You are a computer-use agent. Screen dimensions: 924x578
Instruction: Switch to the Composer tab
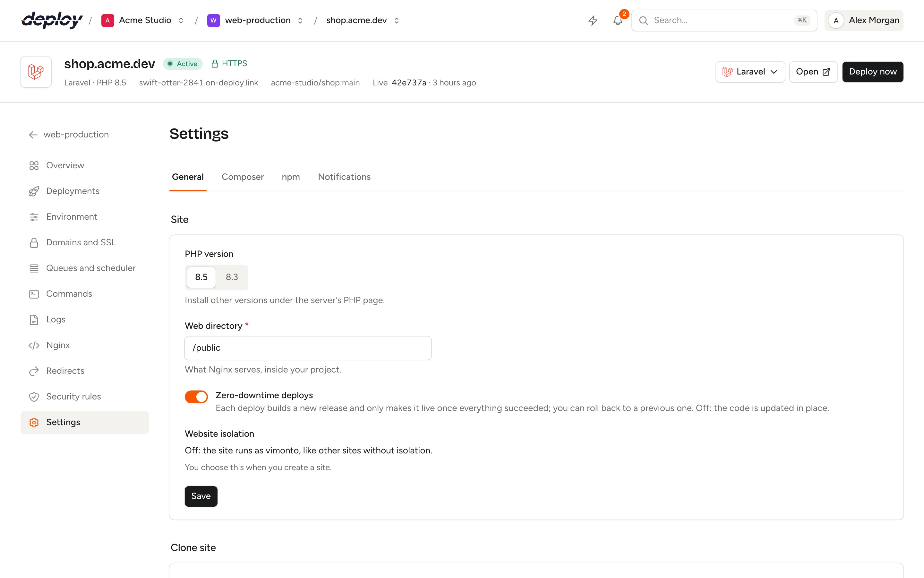243,177
